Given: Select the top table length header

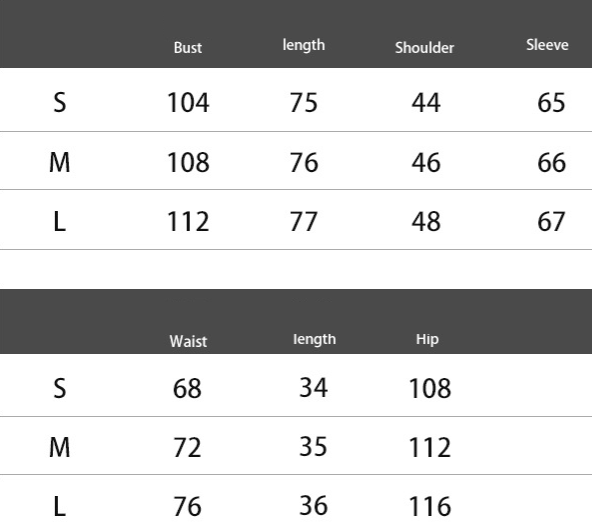Looking at the screenshot, I should (304, 45).
